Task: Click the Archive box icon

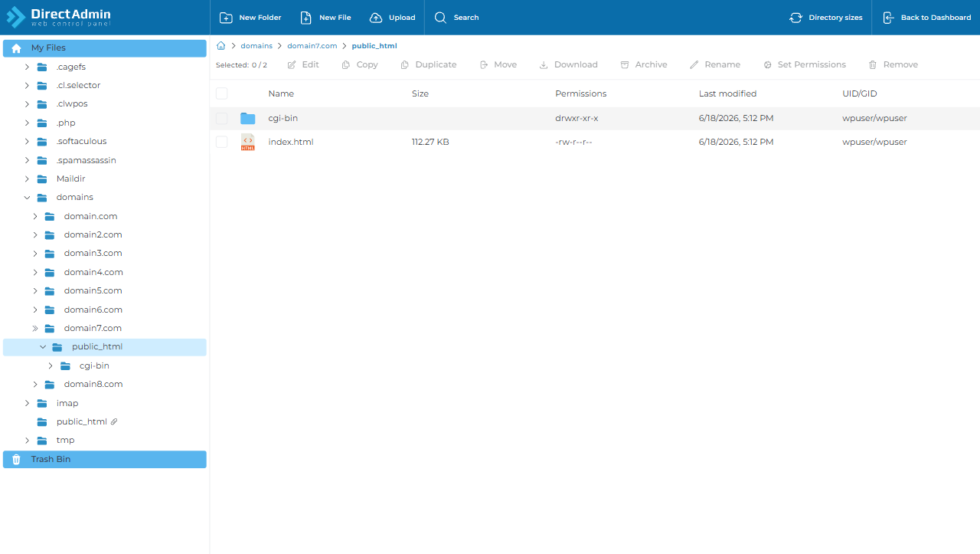Action: tap(625, 65)
